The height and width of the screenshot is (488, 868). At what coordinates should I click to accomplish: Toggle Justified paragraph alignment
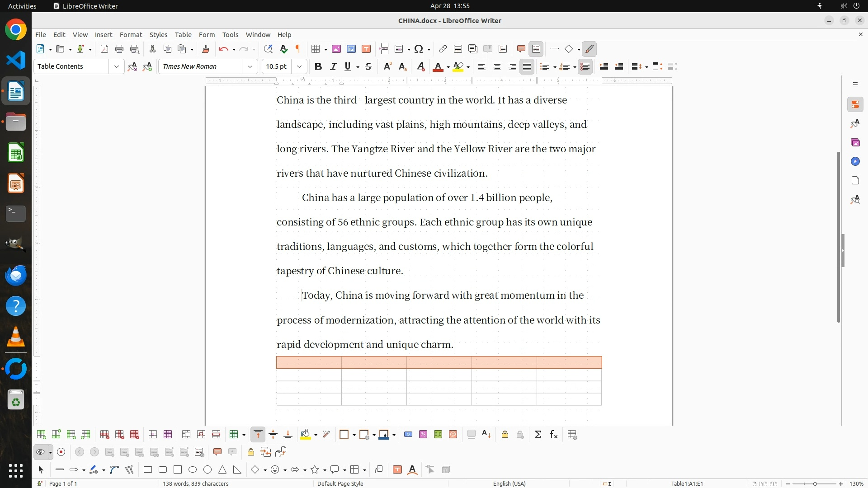point(527,66)
